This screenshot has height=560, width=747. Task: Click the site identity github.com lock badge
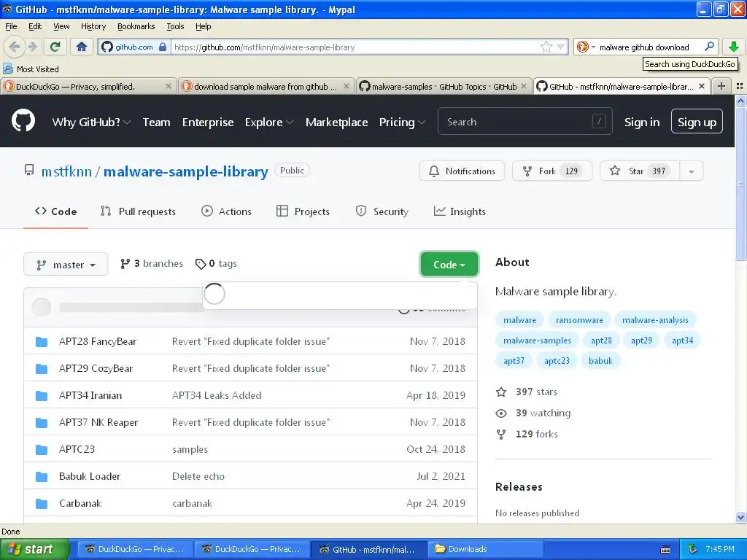tap(134, 47)
